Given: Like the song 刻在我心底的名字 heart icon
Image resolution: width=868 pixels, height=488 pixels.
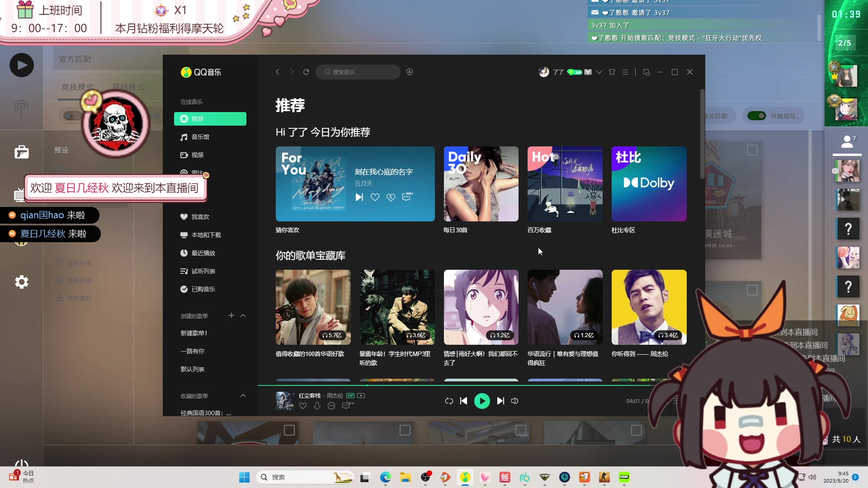Looking at the screenshot, I should coord(375,197).
